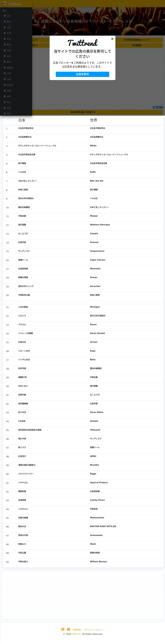Switch to 韓国版 site
Screen dimensions: 165x644
point(137,45)
